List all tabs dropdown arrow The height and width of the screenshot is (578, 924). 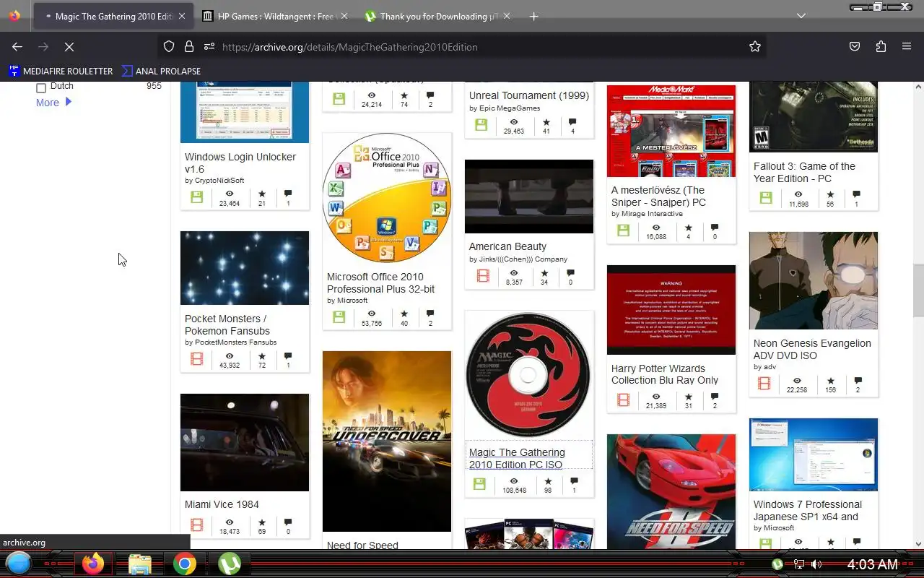point(801,16)
